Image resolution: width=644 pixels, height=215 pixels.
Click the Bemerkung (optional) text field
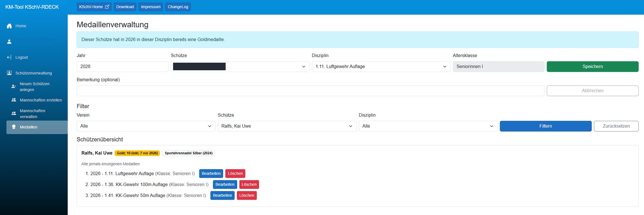311,91
